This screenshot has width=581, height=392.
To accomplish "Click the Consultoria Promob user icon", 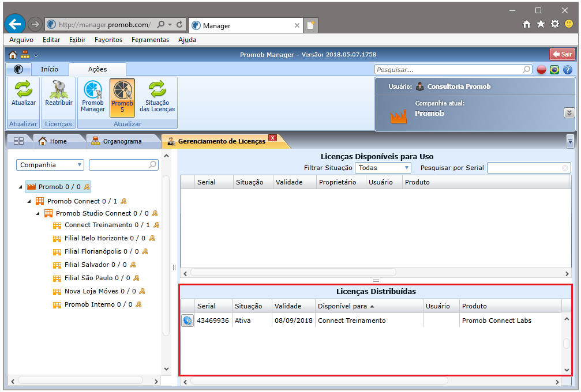I will (x=419, y=86).
